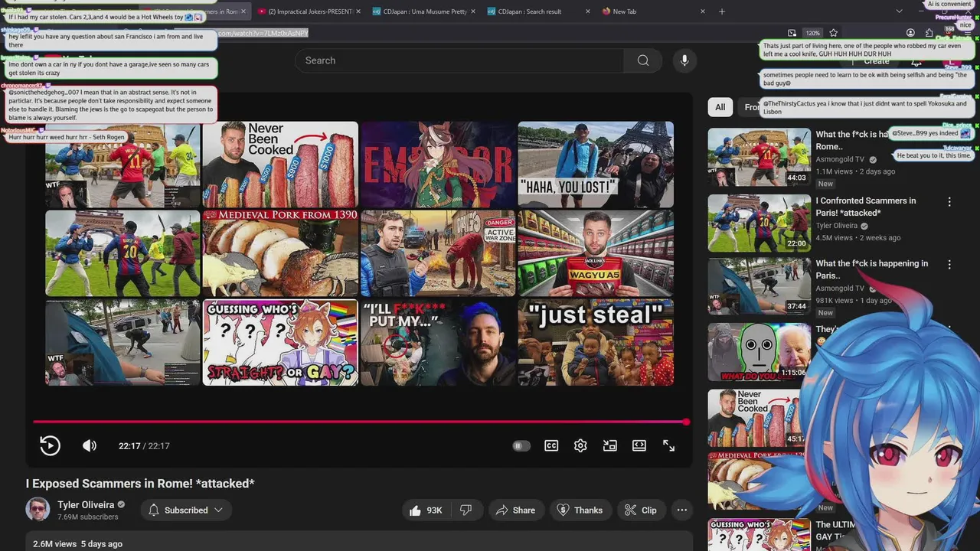Open sidebar thumbnail with 37:44 duration
Image resolution: width=980 pixels, height=551 pixels.
(x=759, y=285)
